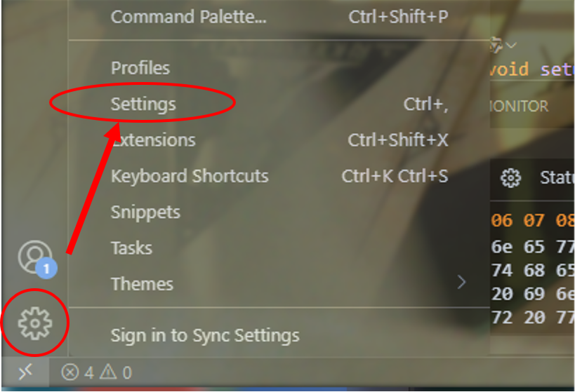Click Sign in to Sync Settings
The height and width of the screenshot is (392, 575).
pos(205,336)
